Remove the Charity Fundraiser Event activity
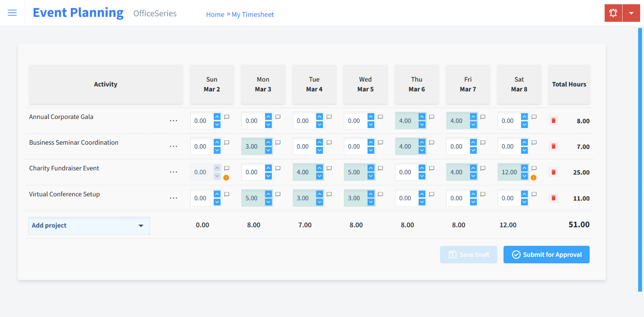Viewport: 644px width, 317px height. click(553, 172)
